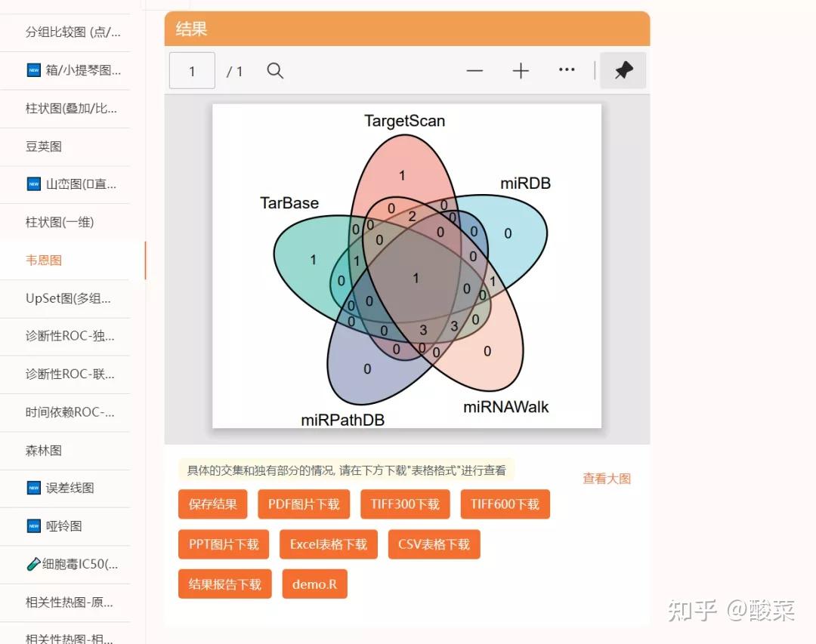
Task: Click the 结果报告下载 button
Action: 225,584
